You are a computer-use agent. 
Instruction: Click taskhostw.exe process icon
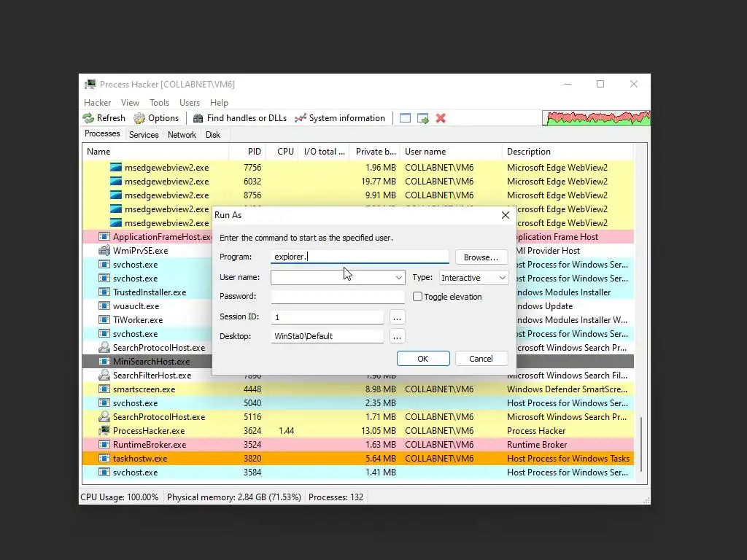pos(104,458)
